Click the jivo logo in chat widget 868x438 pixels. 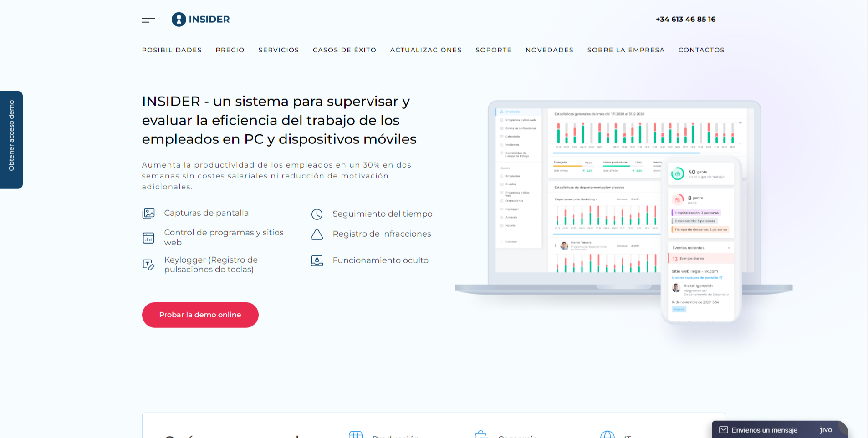pyautogui.click(x=826, y=430)
